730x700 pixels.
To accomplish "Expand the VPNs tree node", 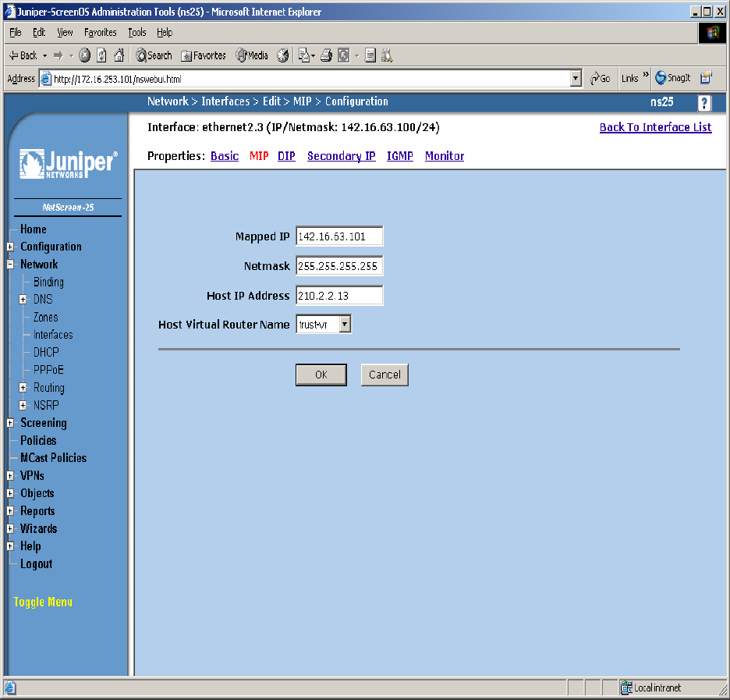I will (x=10, y=475).
